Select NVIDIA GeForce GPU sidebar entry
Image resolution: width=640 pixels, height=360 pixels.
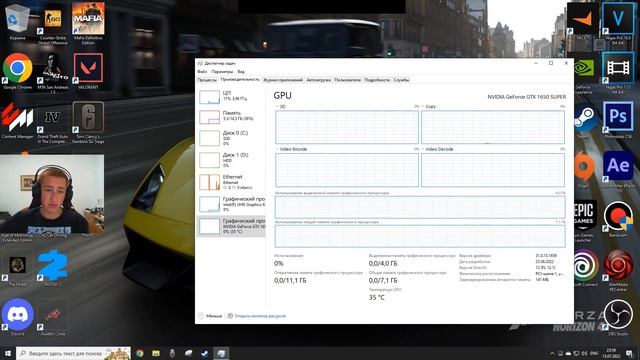pos(231,226)
